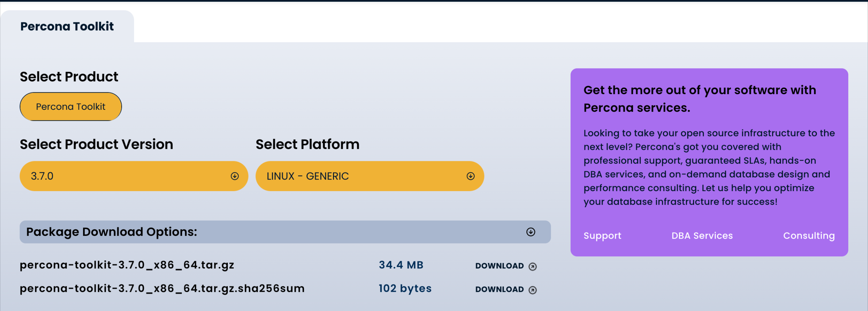Select the Percona Toolkit product pill
Viewport: 868px width, 311px height.
click(x=71, y=106)
